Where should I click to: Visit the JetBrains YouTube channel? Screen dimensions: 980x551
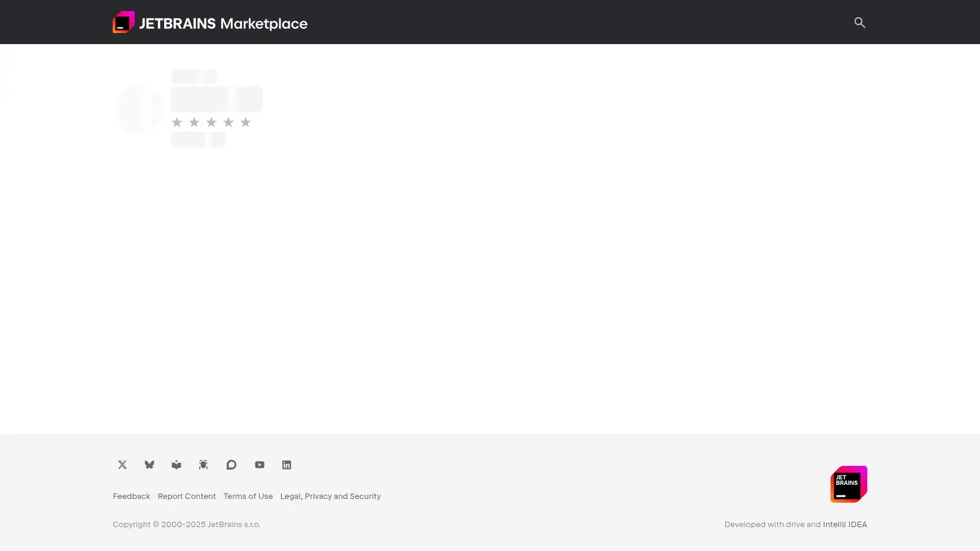[x=260, y=465]
